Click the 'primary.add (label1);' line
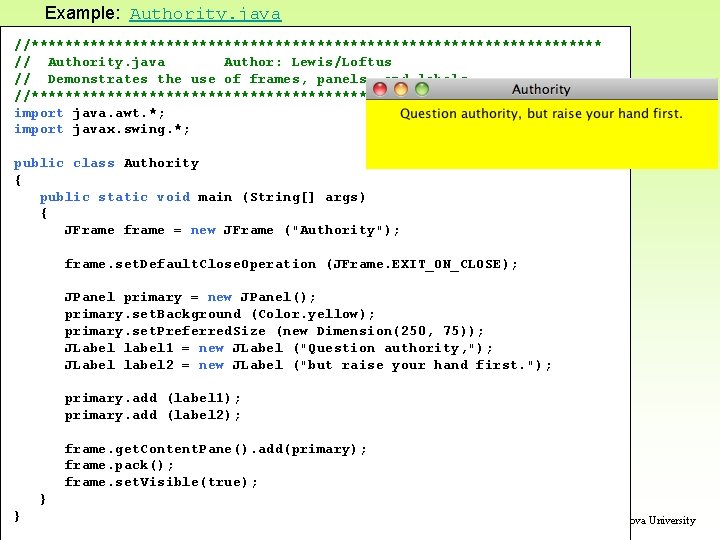720x540 pixels. (x=152, y=398)
